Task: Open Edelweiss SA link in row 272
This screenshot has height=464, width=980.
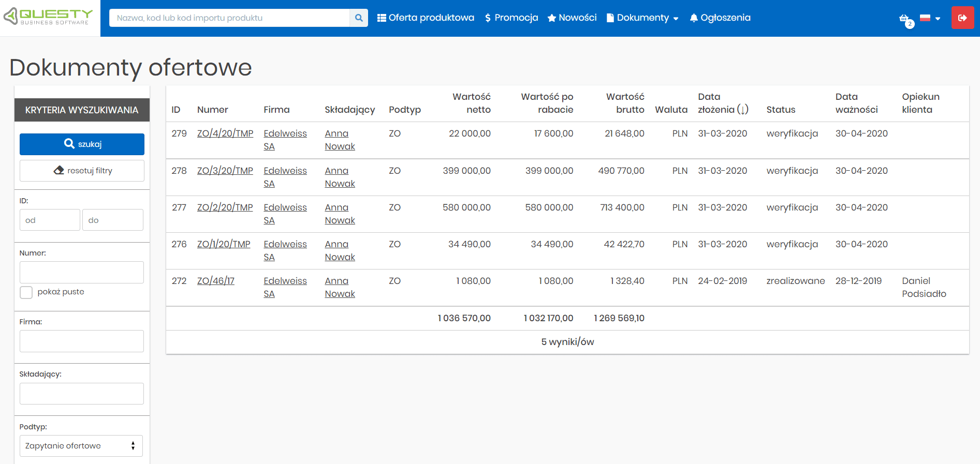Action: tap(285, 287)
